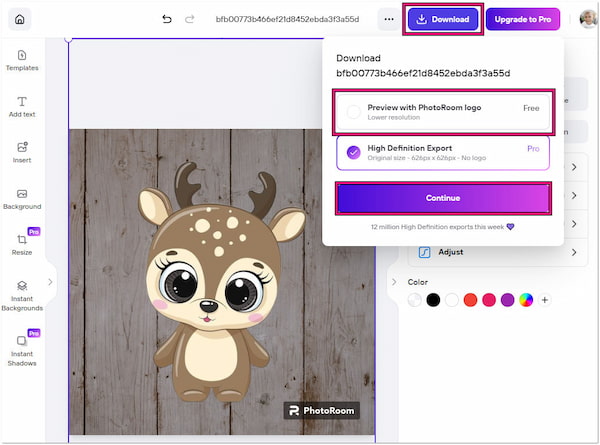
Task: Expand the Adjust settings row
Action: 490,253
